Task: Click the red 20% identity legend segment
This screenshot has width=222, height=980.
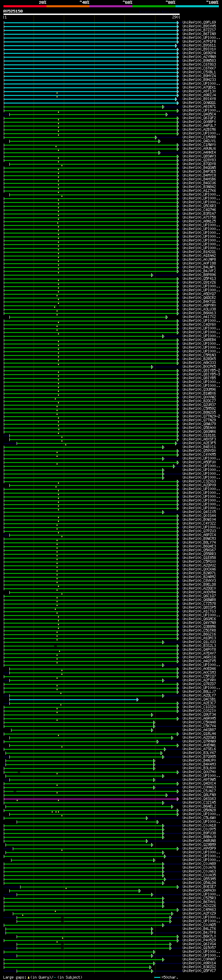Action: point(25,6)
